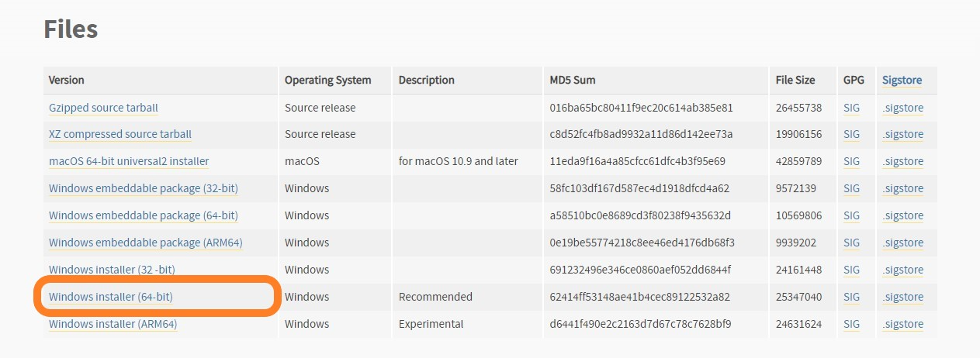Click SIG link for macOS installer row
This screenshot has height=358, width=980.
tap(851, 161)
